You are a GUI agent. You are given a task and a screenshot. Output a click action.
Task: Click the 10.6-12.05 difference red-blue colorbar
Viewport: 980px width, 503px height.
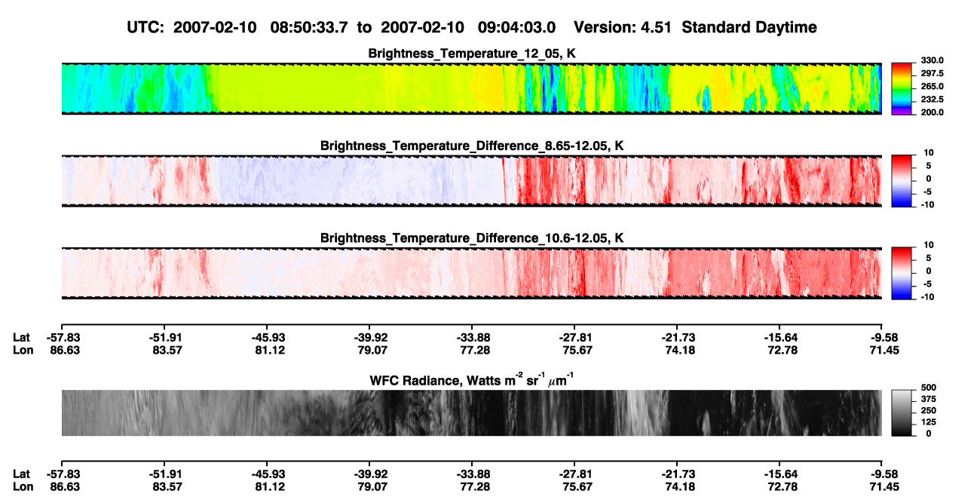[901, 271]
